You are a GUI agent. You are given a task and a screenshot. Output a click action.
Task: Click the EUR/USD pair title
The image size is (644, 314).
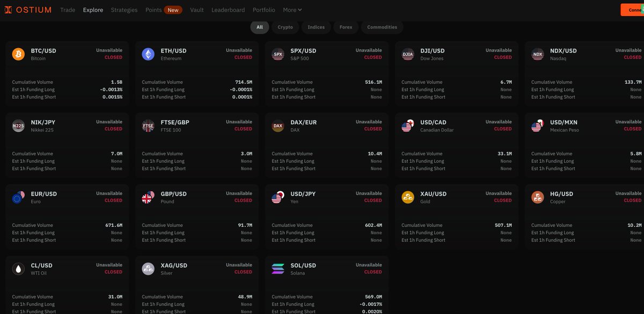coord(43,194)
